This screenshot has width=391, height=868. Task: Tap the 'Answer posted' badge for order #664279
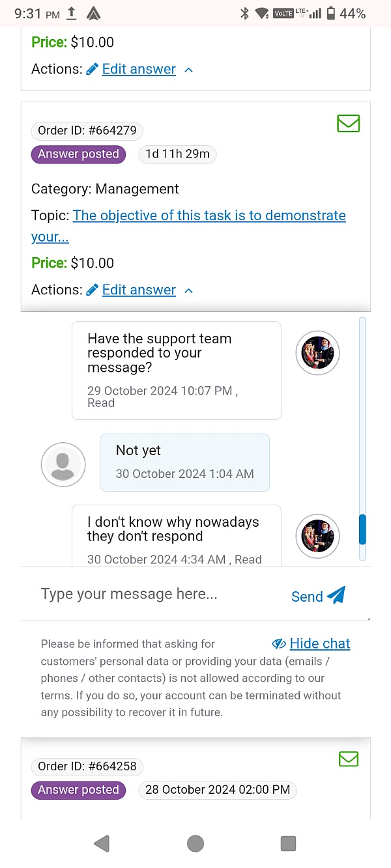78,154
